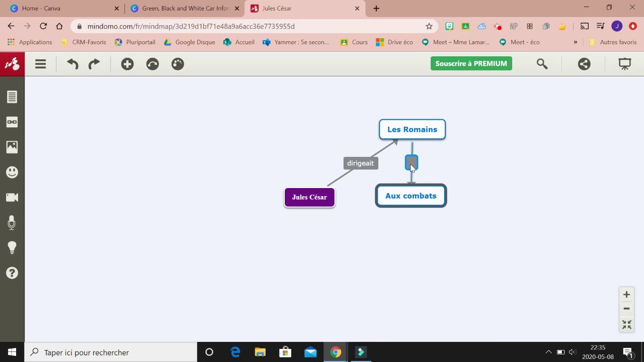Zoom in the mind map
644x362 pixels.
pos(626,295)
